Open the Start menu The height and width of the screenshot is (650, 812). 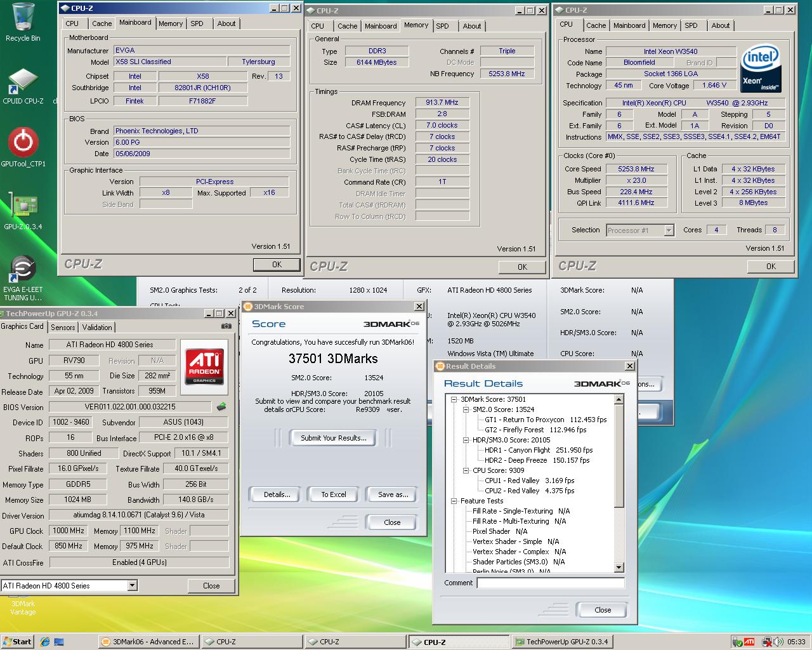(x=17, y=642)
